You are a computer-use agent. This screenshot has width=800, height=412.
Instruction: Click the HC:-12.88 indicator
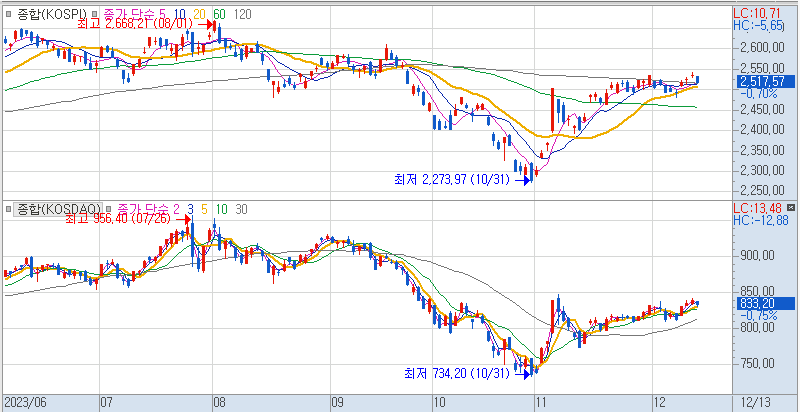pyautogui.click(x=761, y=220)
